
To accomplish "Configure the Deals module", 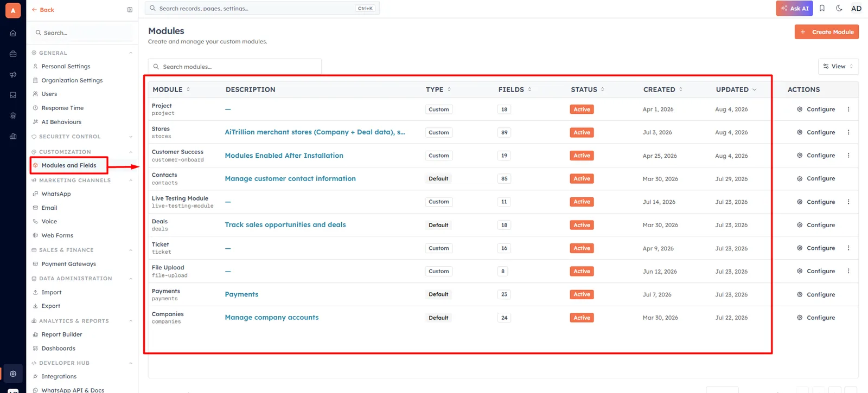I will tap(815, 225).
